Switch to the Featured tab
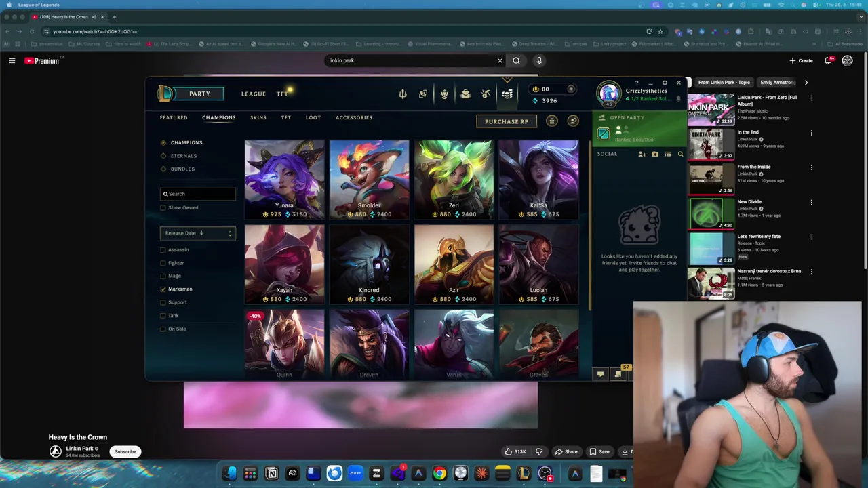The image size is (868, 488). click(x=174, y=117)
